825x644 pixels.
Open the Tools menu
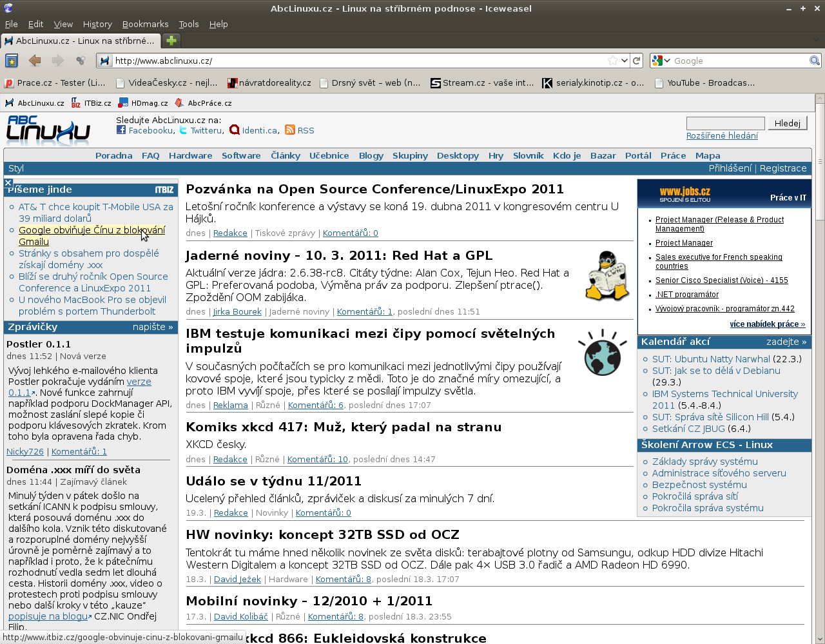189,24
